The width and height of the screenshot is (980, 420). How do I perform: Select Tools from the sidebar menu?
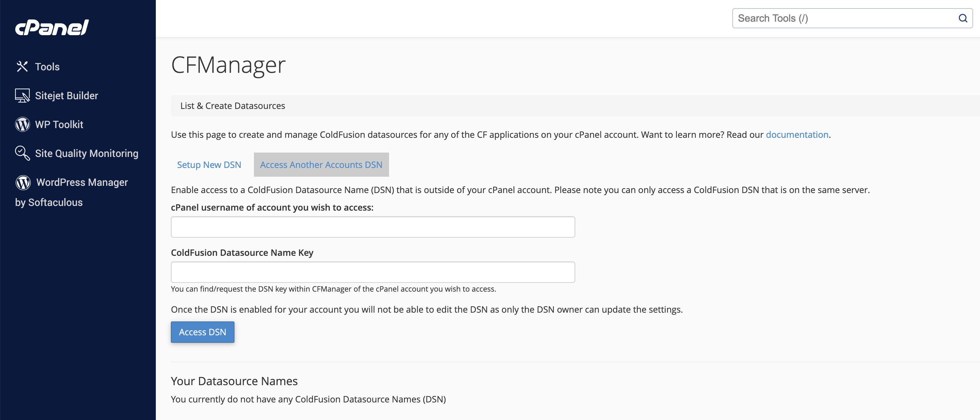(47, 66)
